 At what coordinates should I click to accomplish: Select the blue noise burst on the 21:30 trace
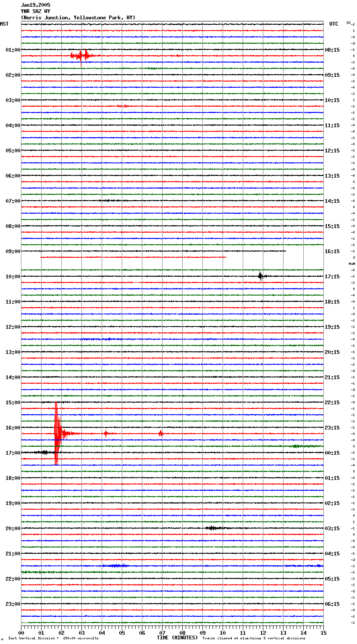point(115,566)
